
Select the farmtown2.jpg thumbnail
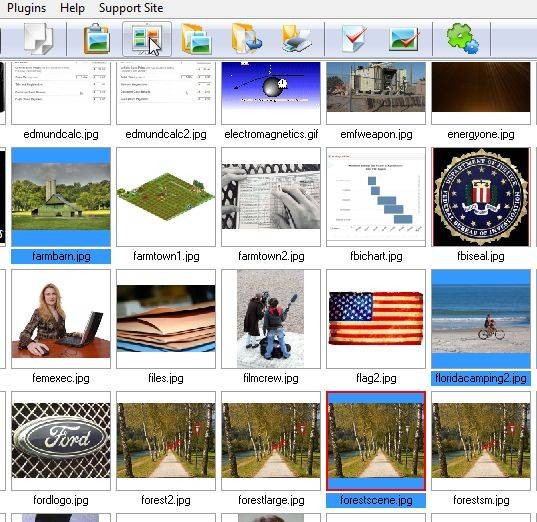271,197
